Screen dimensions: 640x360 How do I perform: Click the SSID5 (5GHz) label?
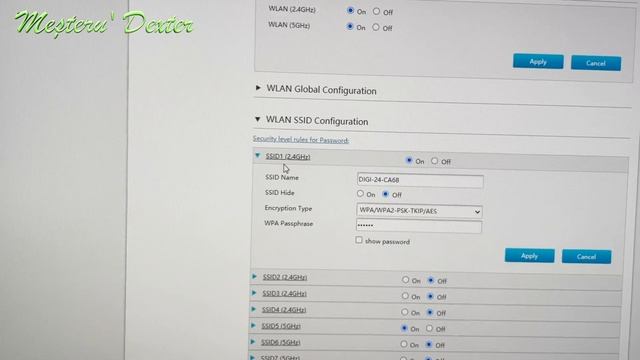281,326
